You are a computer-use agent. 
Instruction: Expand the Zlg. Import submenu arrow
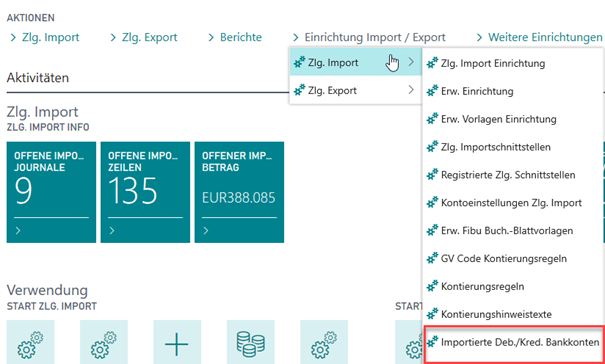411,62
